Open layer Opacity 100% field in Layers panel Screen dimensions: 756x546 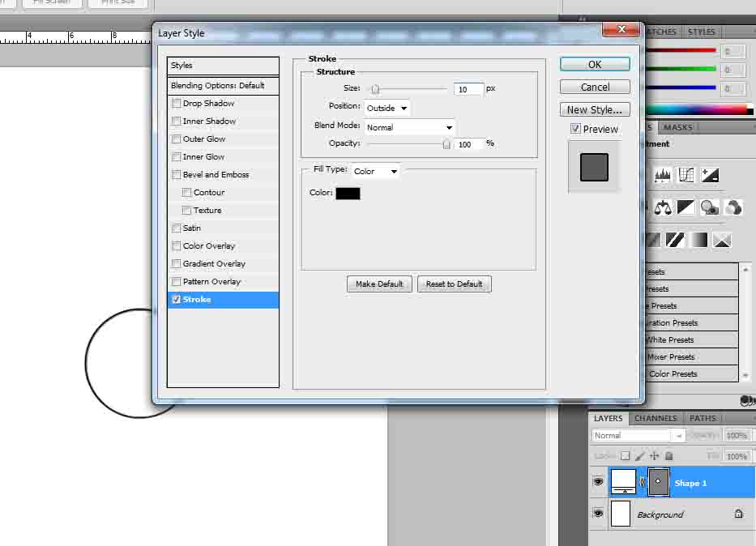(737, 436)
